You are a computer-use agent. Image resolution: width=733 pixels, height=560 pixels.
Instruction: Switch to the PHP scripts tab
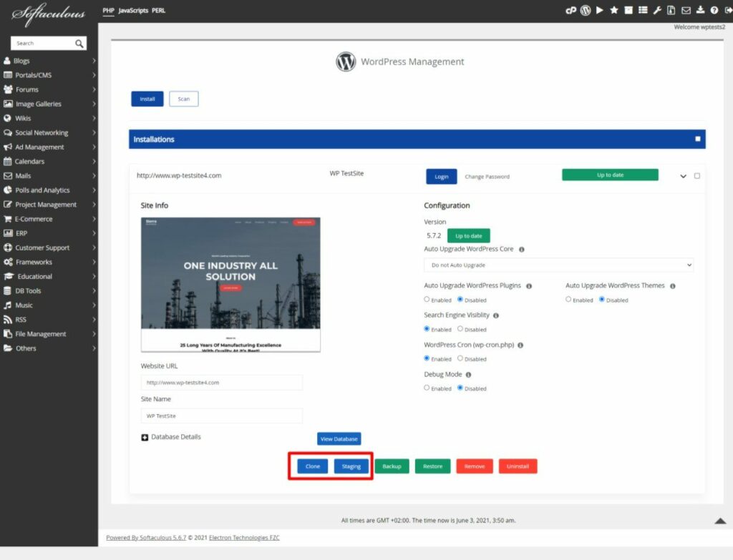click(x=109, y=10)
